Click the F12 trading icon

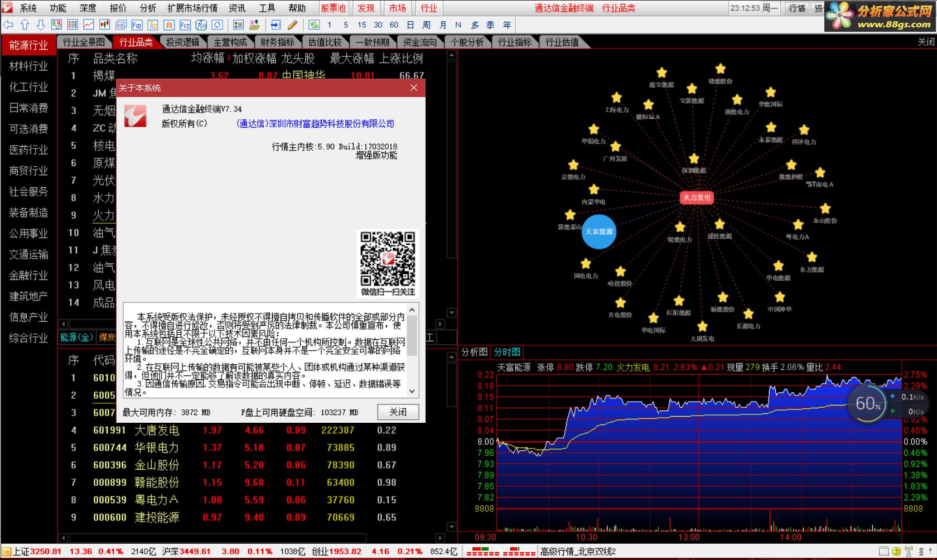(x=185, y=25)
